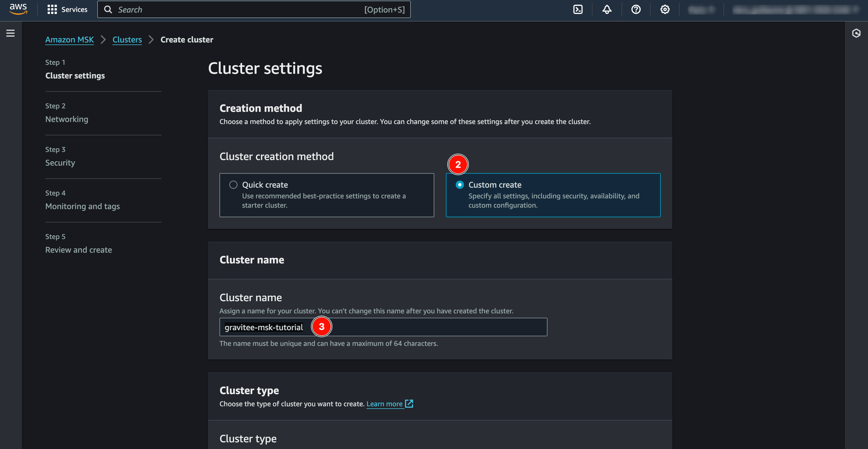
Task: Click the Create cluster breadcrumb text
Action: coord(187,39)
